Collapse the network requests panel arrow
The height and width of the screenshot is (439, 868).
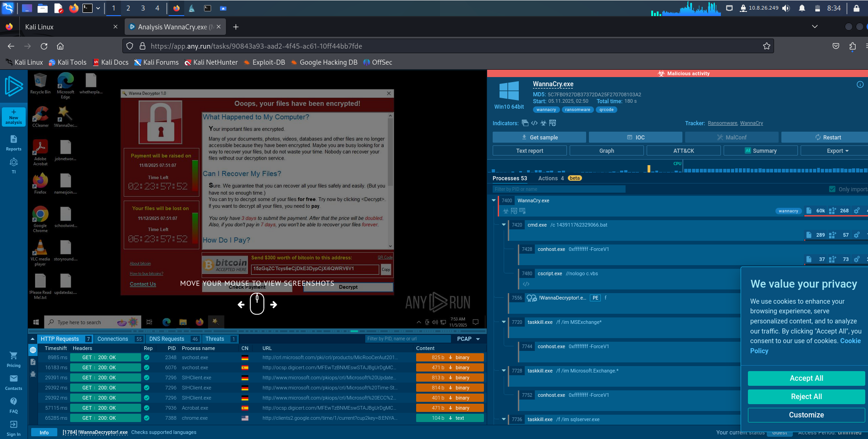point(33,339)
